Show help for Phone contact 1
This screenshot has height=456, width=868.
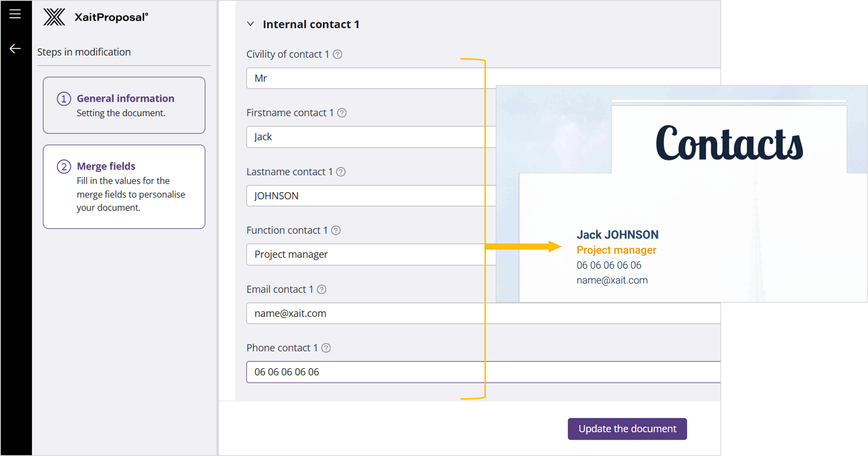tap(326, 348)
